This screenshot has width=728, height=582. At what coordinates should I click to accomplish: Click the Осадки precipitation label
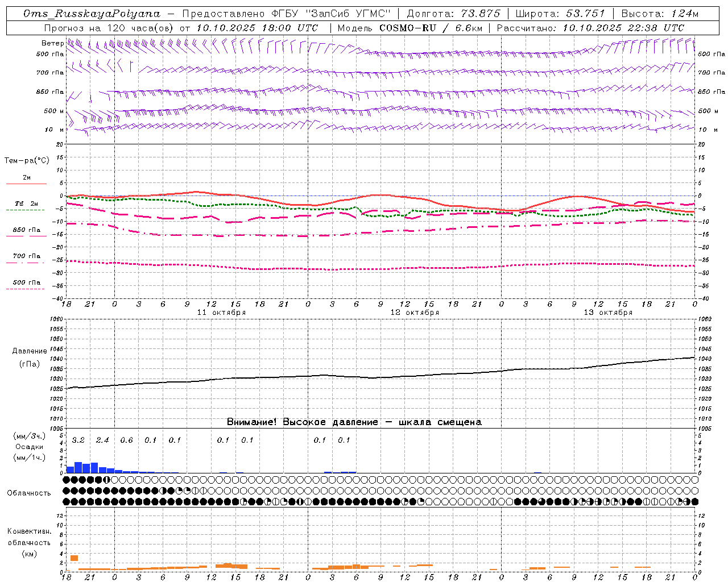[30, 447]
